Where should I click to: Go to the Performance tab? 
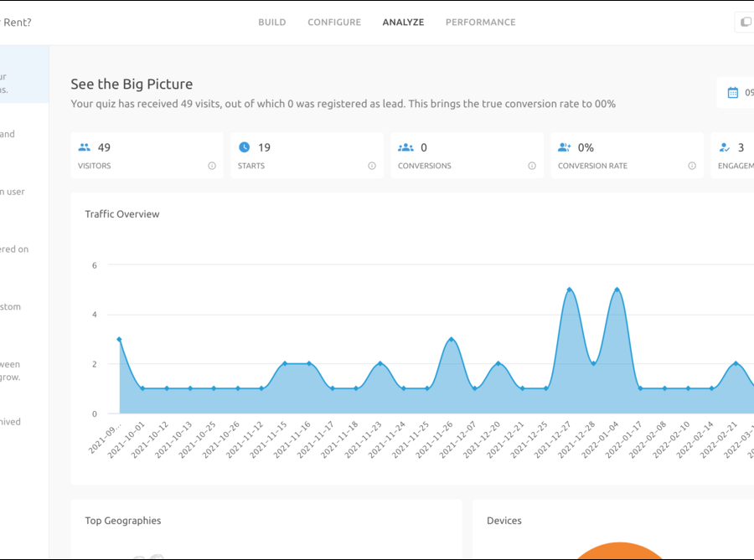[480, 23]
